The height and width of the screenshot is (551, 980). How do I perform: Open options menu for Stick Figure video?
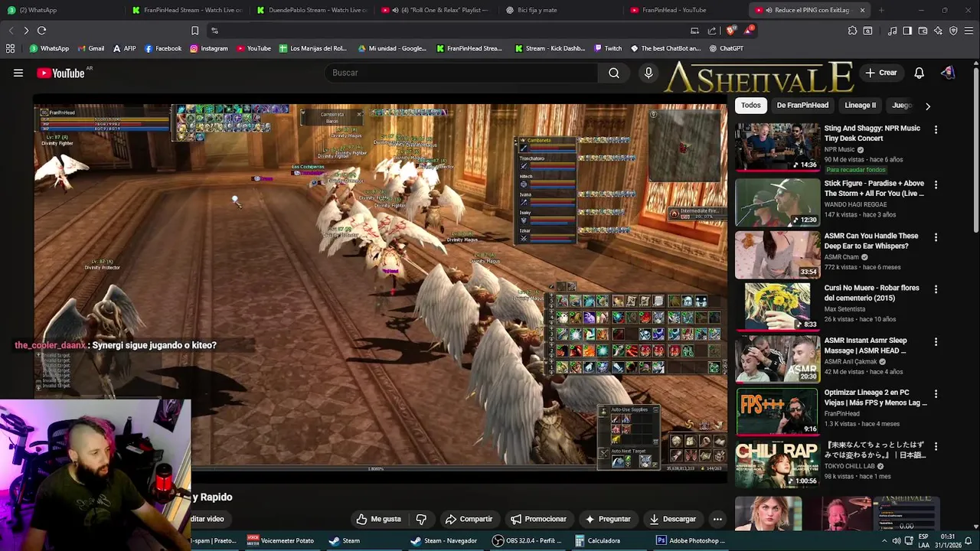[936, 185]
